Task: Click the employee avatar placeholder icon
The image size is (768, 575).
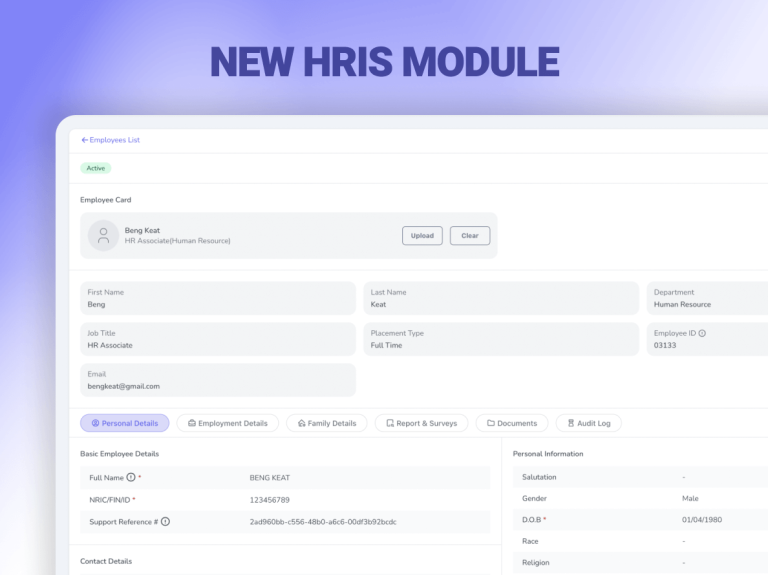Action: [103, 236]
